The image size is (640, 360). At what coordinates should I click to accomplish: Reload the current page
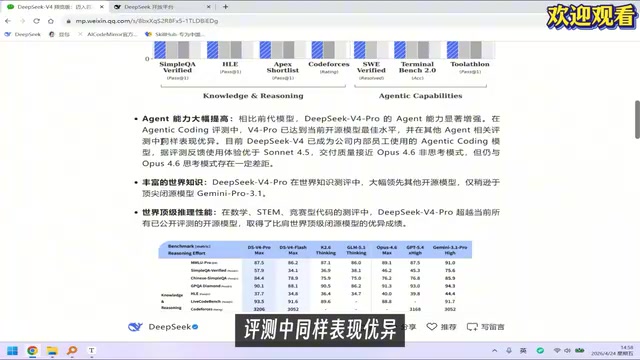point(36,21)
